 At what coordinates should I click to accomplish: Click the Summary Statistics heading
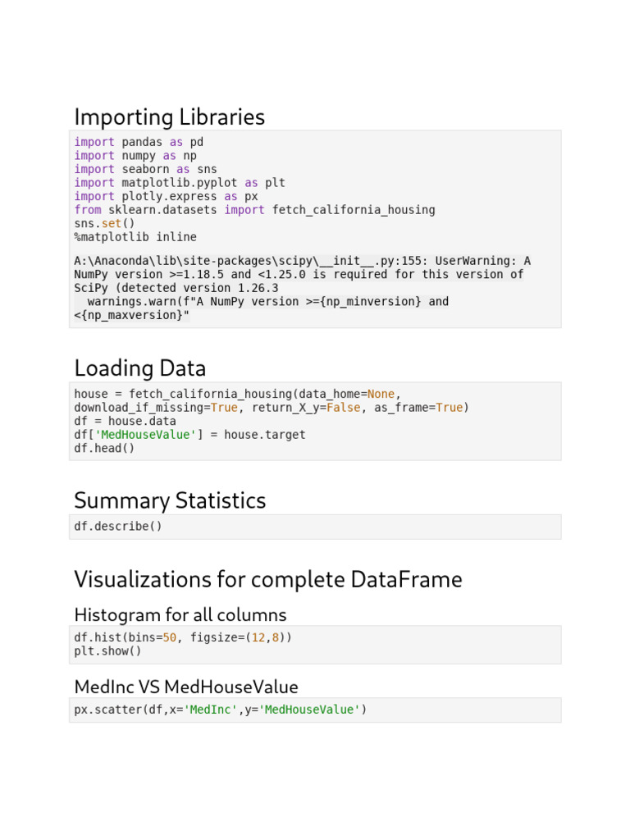[x=170, y=500]
